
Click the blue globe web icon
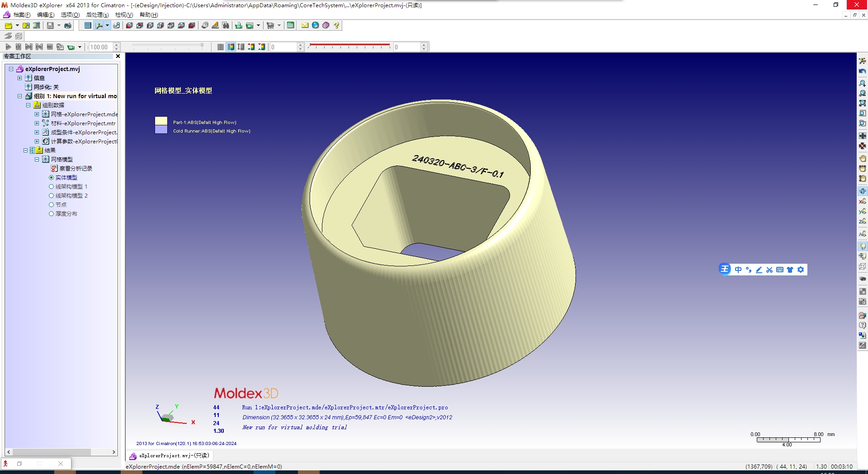316,26
